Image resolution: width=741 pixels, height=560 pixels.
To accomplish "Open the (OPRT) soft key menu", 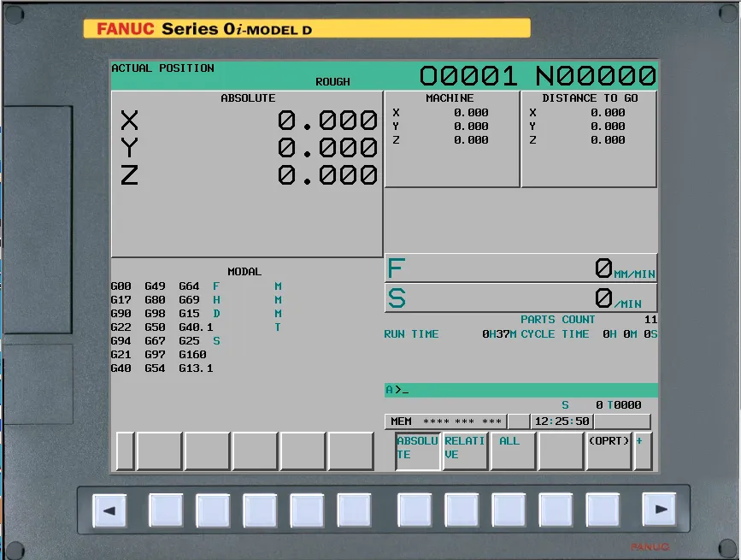I will [609, 451].
